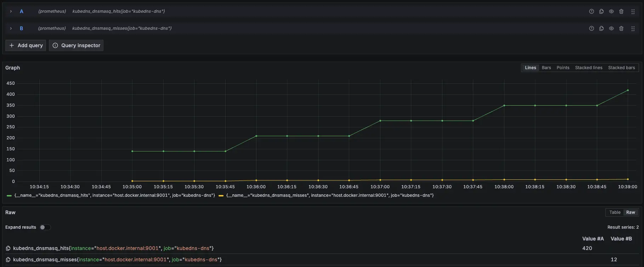Expand query A row chevron
Screen dimensions: 644x267
[x=11, y=11]
